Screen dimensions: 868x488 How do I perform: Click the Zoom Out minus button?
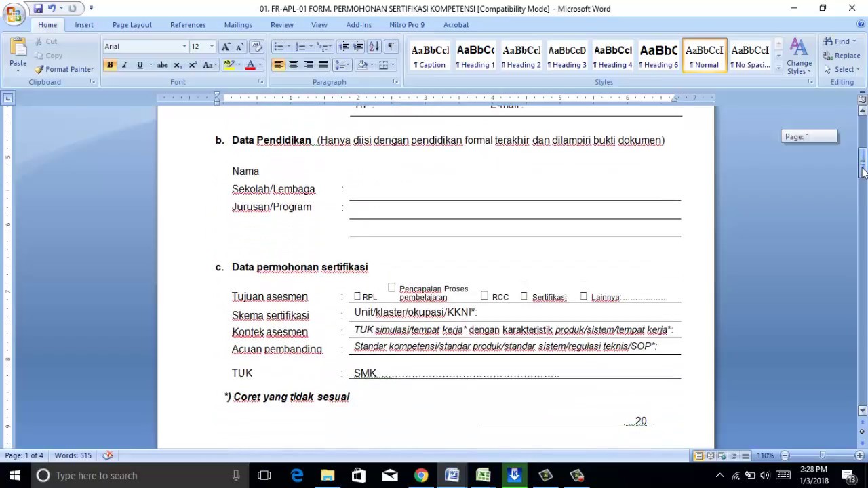click(785, 455)
